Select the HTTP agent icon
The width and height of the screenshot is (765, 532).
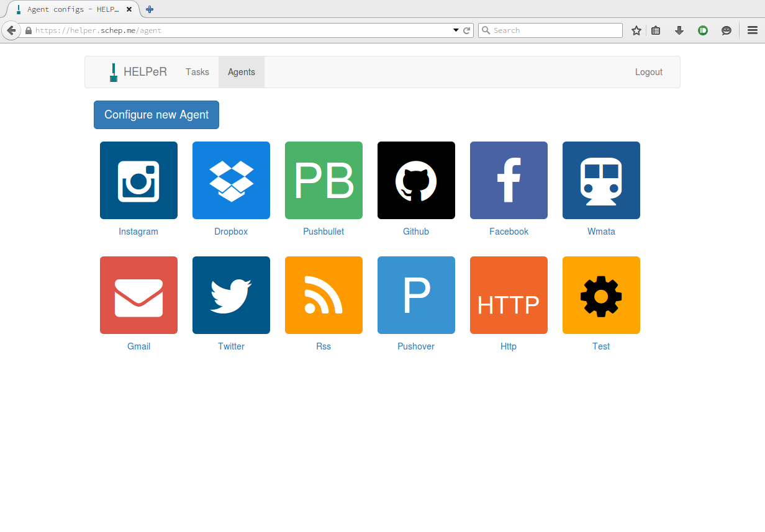coord(509,295)
